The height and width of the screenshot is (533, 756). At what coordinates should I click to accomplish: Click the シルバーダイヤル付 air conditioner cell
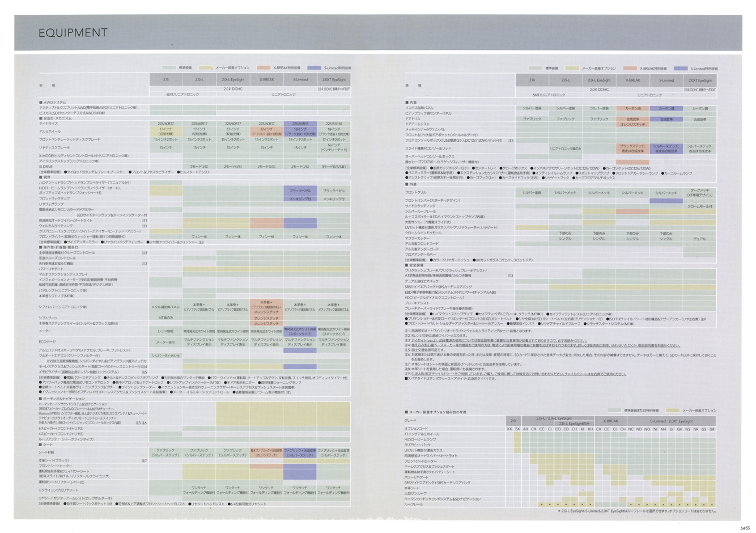[x=165, y=356]
